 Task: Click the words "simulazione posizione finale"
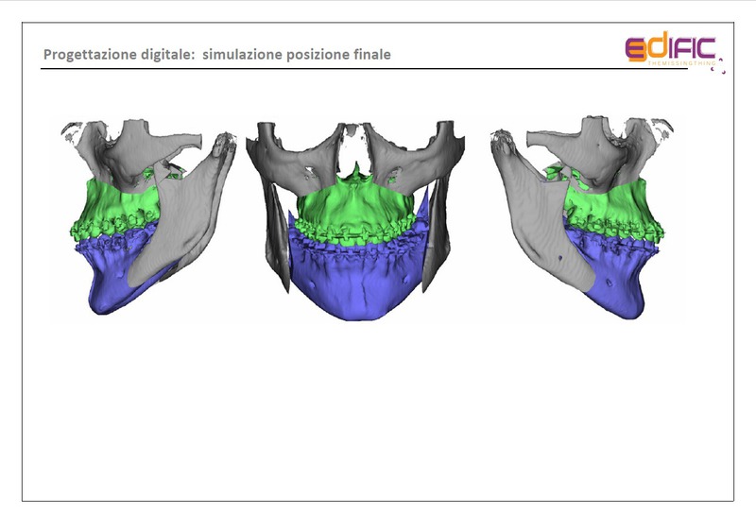297,55
